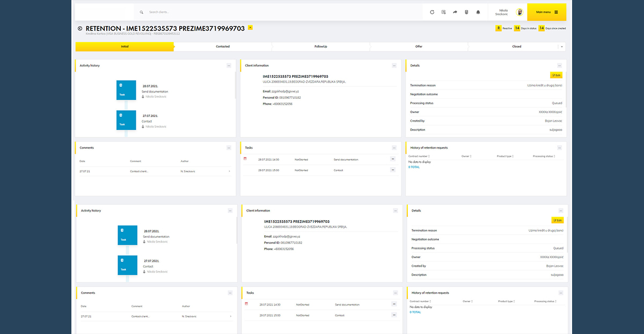Image resolution: width=644 pixels, height=334 pixels.
Task: Click the refresh icon in top toolbar
Action: (432, 12)
